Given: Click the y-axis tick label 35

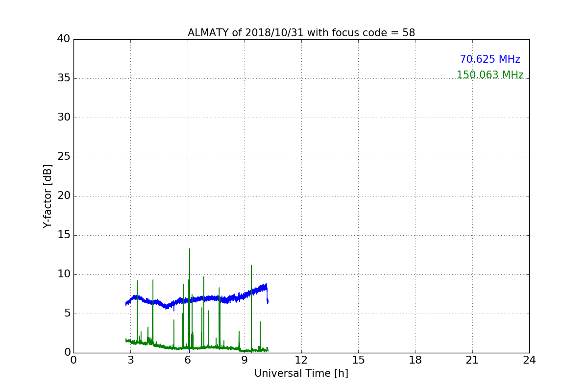Looking at the screenshot, I should 64,78.
